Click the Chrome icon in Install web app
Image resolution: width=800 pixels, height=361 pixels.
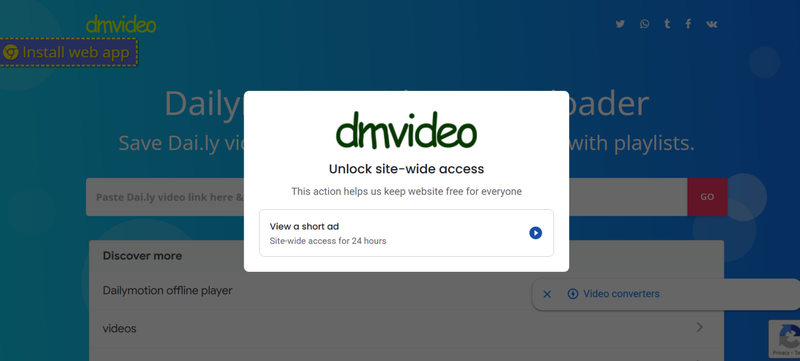tap(11, 52)
